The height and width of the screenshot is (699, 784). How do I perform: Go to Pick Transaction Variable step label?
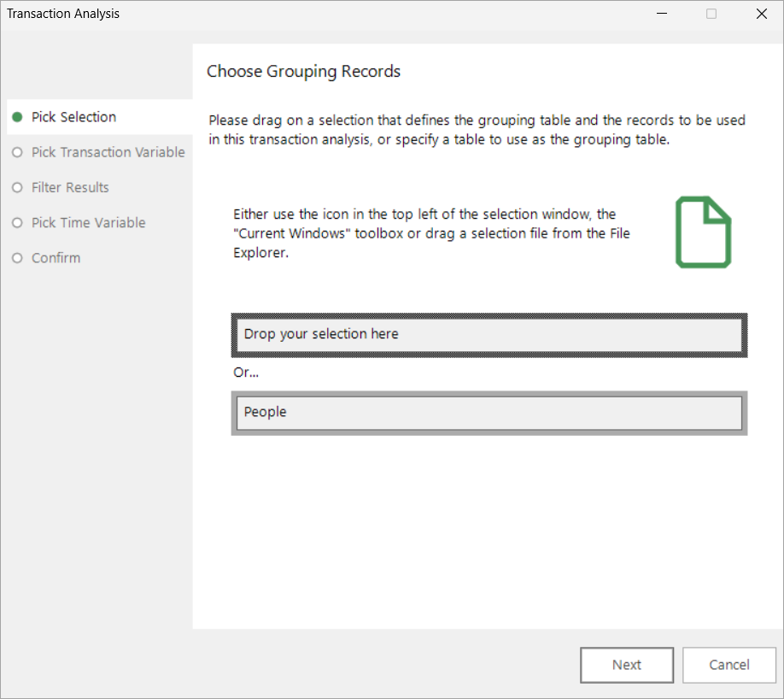click(108, 152)
